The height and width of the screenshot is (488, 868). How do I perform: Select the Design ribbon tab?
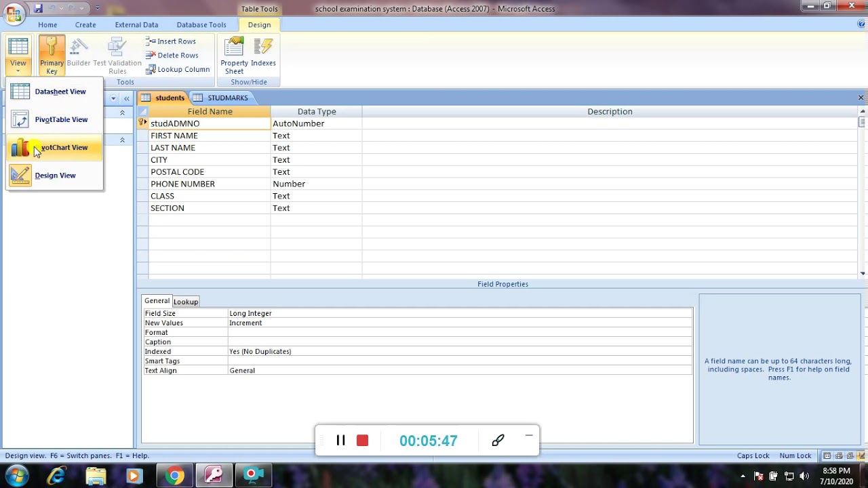point(259,24)
